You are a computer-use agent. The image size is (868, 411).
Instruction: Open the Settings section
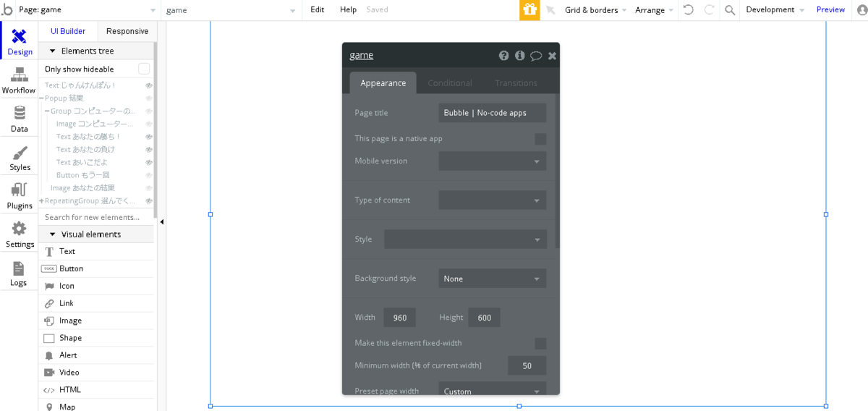tap(20, 234)
